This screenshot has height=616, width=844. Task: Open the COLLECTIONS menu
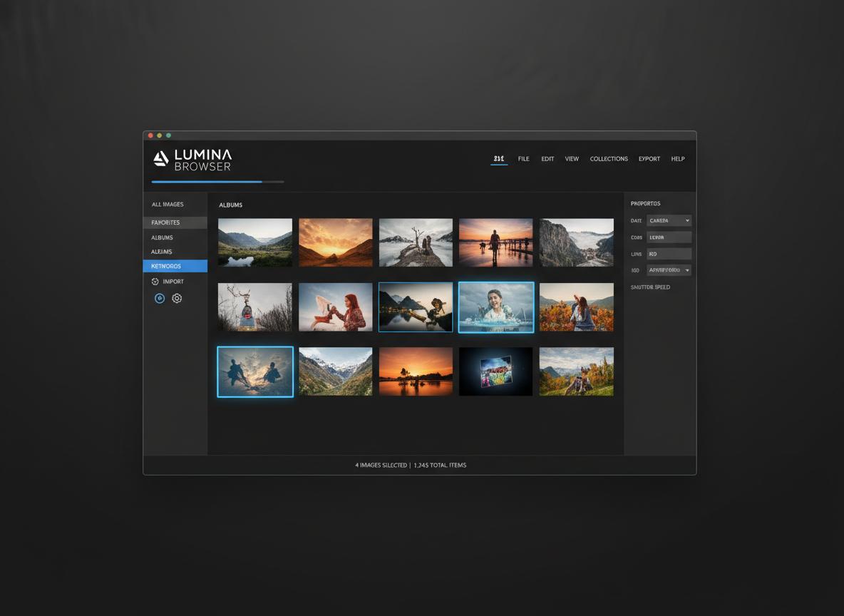(609, 158)
